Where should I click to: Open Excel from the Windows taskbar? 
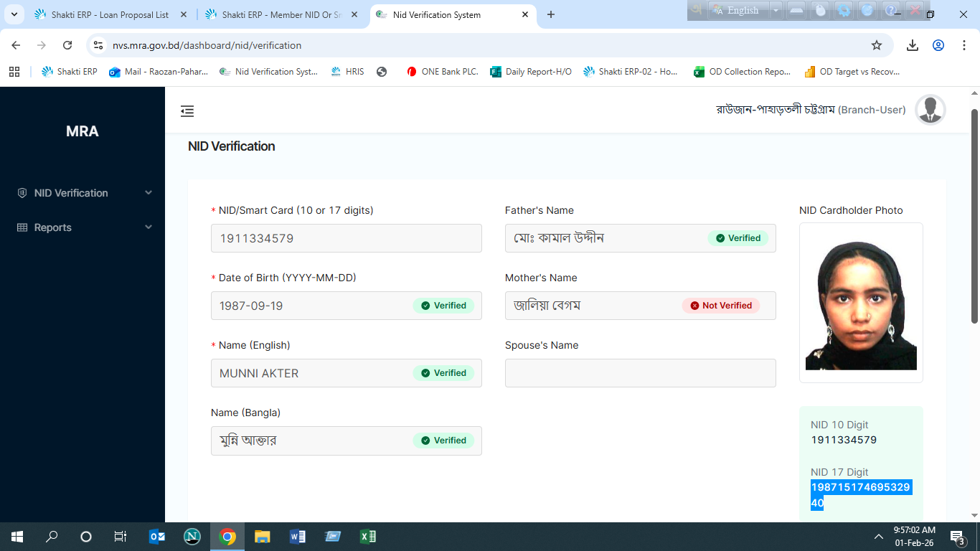coord(367,537)
